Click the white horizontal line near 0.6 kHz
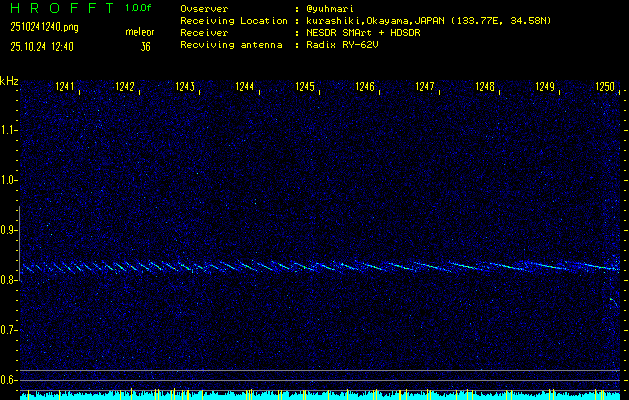Viewport: 629px width, 400px height. 320,372
